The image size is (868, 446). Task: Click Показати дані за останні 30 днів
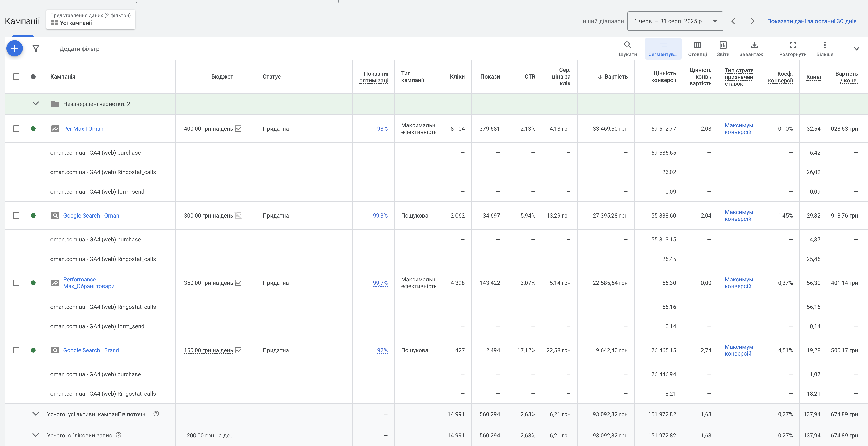click(811, 21)
